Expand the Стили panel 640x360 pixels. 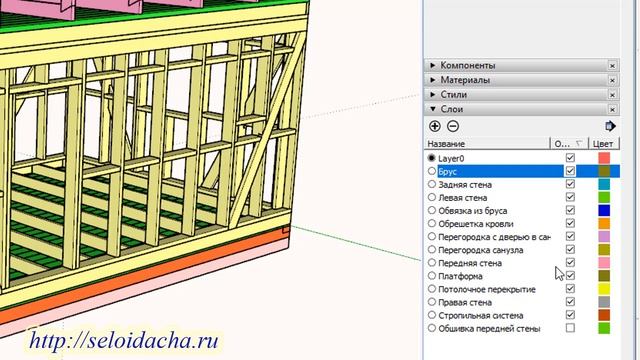433,95
